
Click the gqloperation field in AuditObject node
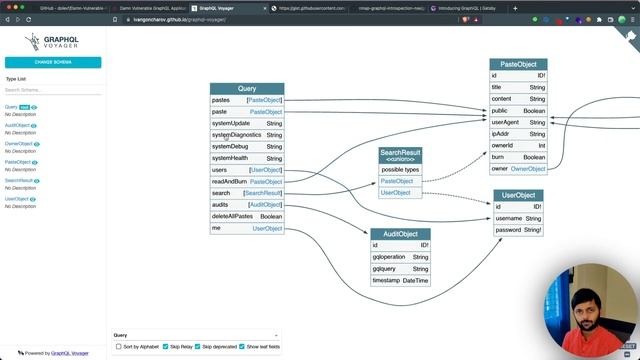click(400, 257)
